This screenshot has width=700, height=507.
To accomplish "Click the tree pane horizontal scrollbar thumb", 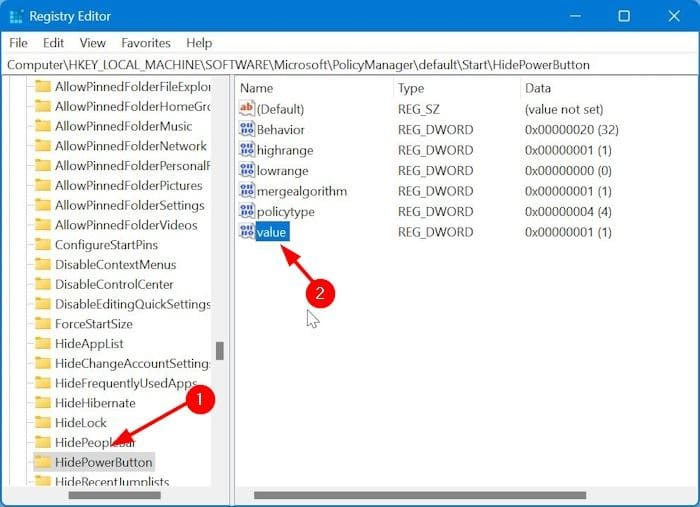I will pos(114,495).
